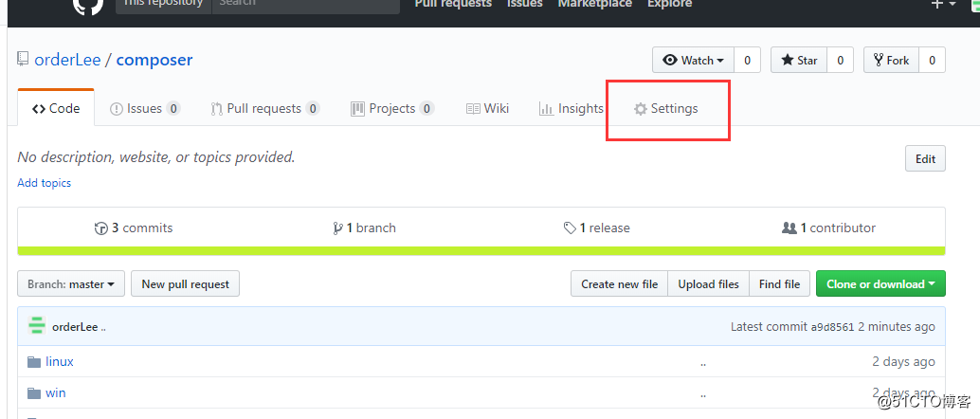The image size is (980, 419).
Task: Open Pull requests in top navigation bar
Action: point(454,4)
